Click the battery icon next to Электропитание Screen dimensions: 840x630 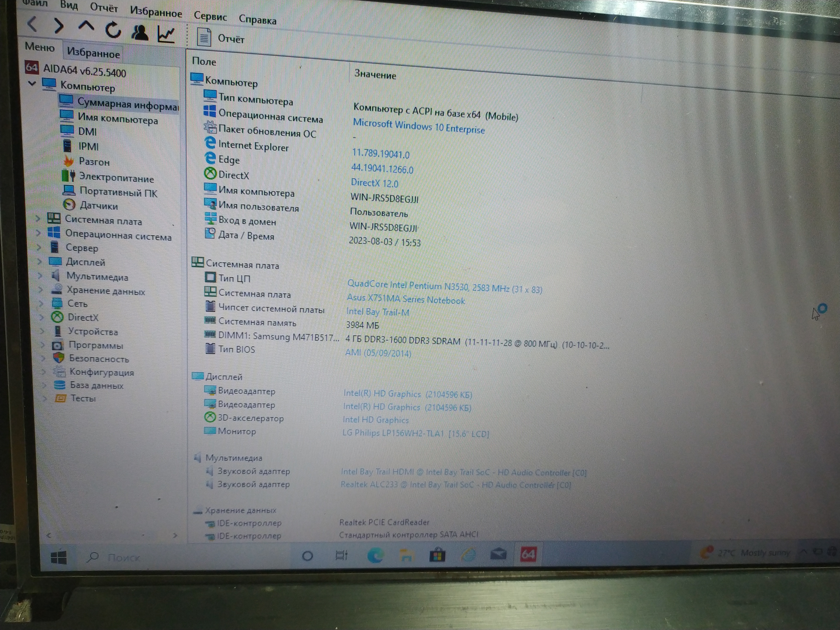tap(69, 176)
